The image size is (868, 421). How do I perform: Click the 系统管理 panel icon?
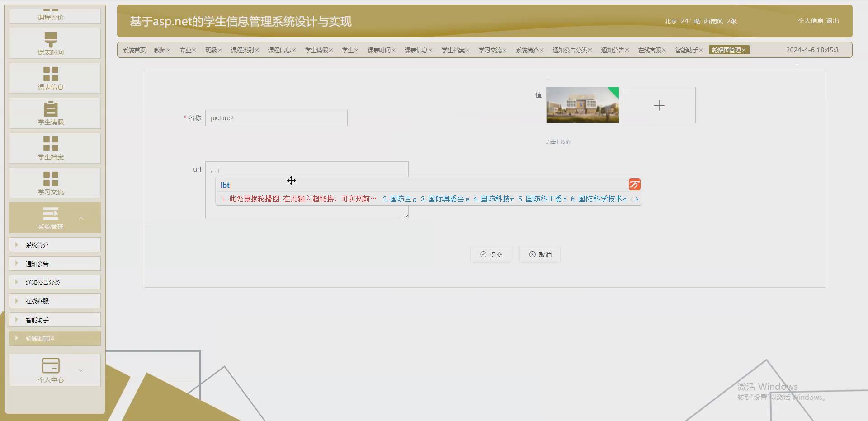point(51,214)
